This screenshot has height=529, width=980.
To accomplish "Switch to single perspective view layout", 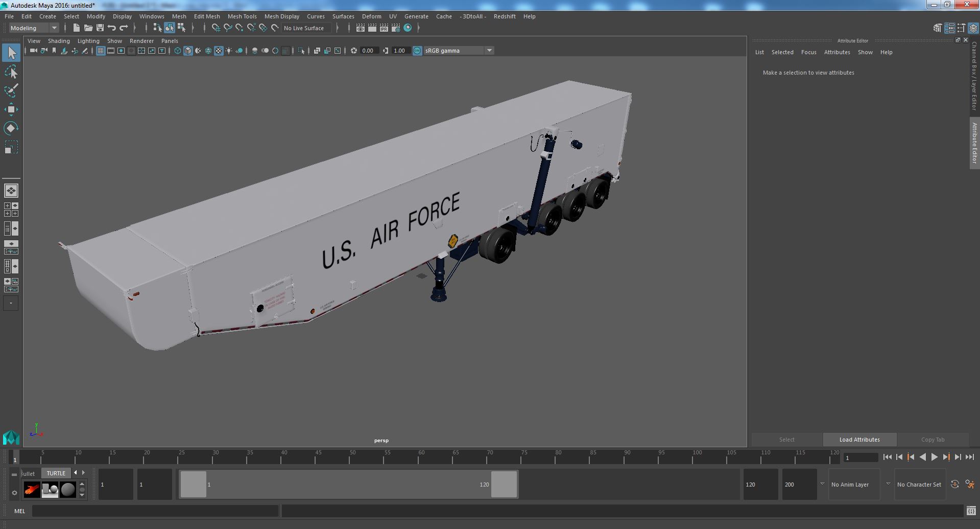I will [x=11, y=191].
